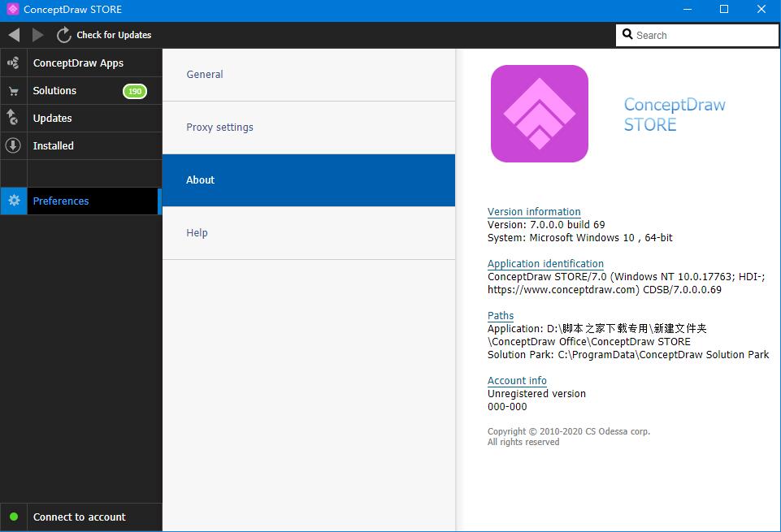Click the Paths heading
This screenshot has width=781, height=532.
(501, 315)
